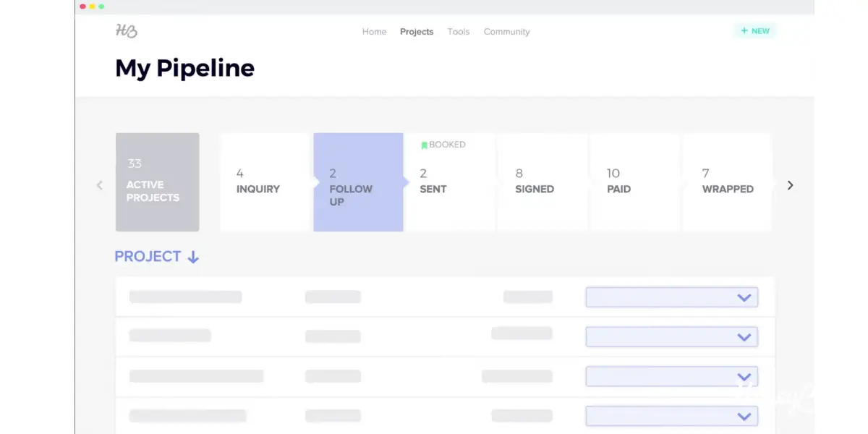Click the + NEW button
The height and width of the screenshot is (434, 868).
click(x=755, y=31)
